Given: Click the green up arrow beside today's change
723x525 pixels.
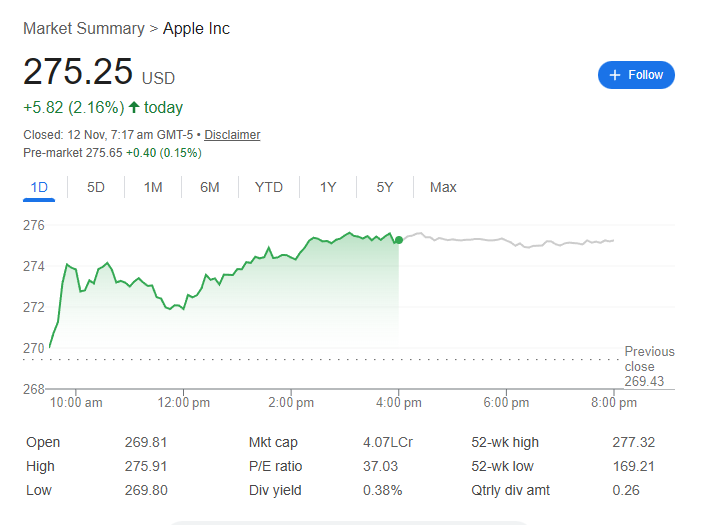Looking at the screenshot, I should click(x=134, y=107).
